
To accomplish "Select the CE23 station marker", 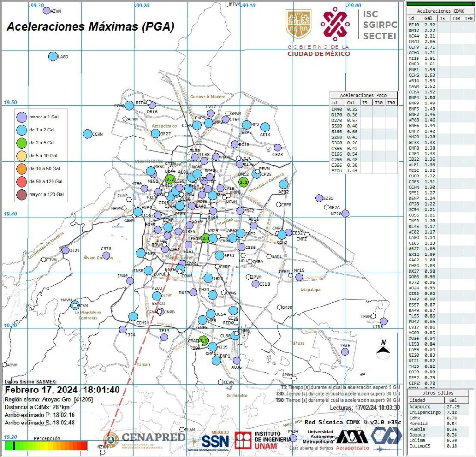I will point(278,148).
